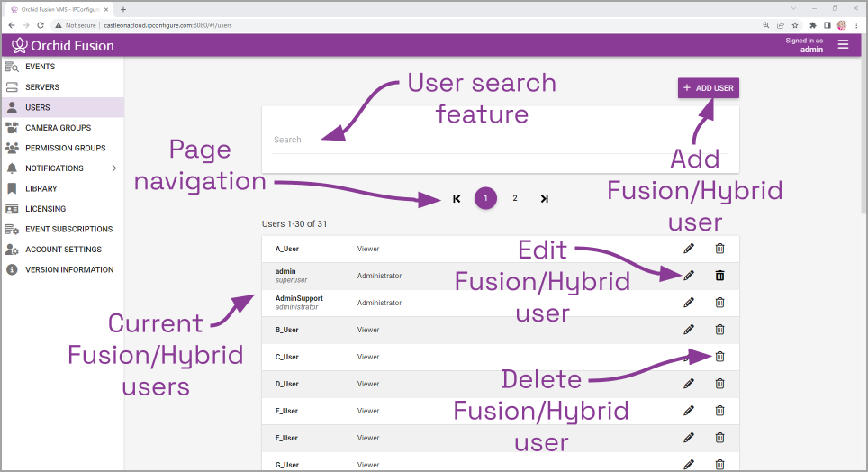Select the C_User name text

(x=286, y=357)
